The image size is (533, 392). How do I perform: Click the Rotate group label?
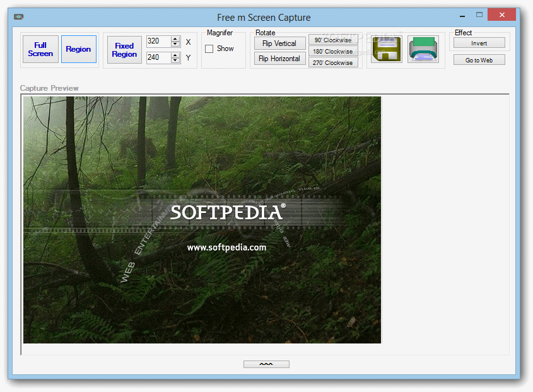coord(265,33)
